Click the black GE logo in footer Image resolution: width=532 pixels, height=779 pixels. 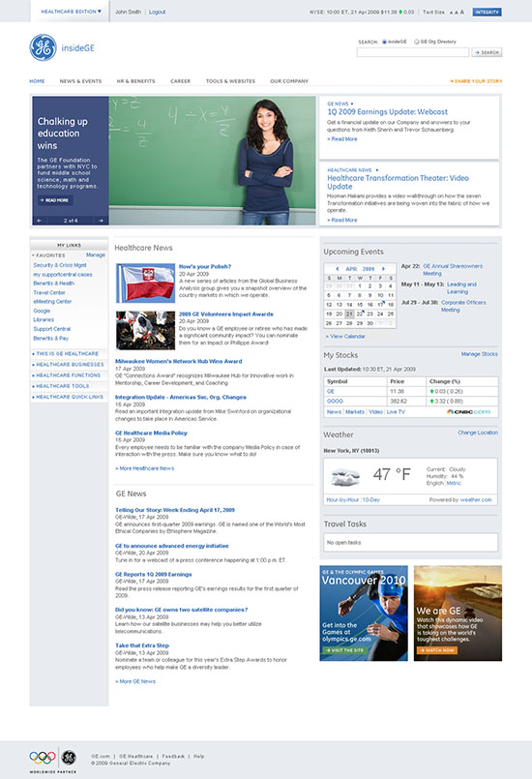(x=69, y=758)
